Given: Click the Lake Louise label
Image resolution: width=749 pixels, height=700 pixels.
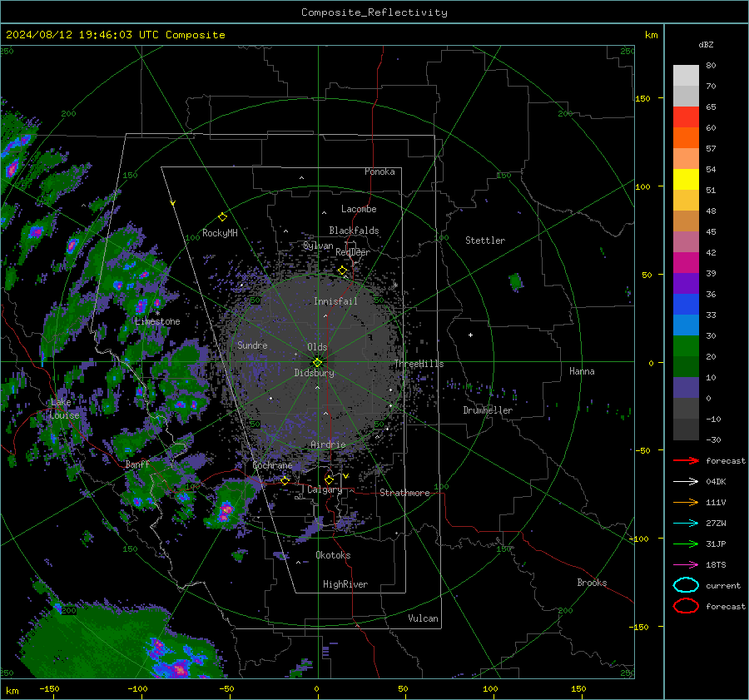Looking at the screenshot, I should click(x=64, y=409).
